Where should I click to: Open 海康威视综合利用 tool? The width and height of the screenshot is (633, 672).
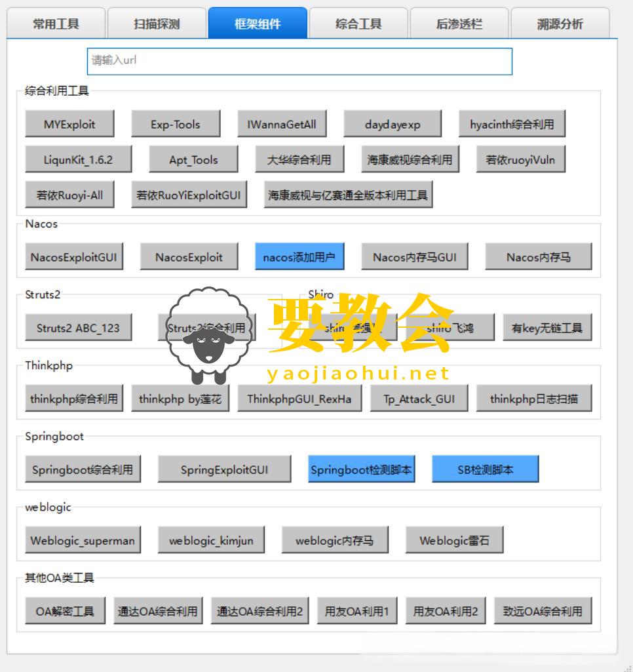point(410,159)
